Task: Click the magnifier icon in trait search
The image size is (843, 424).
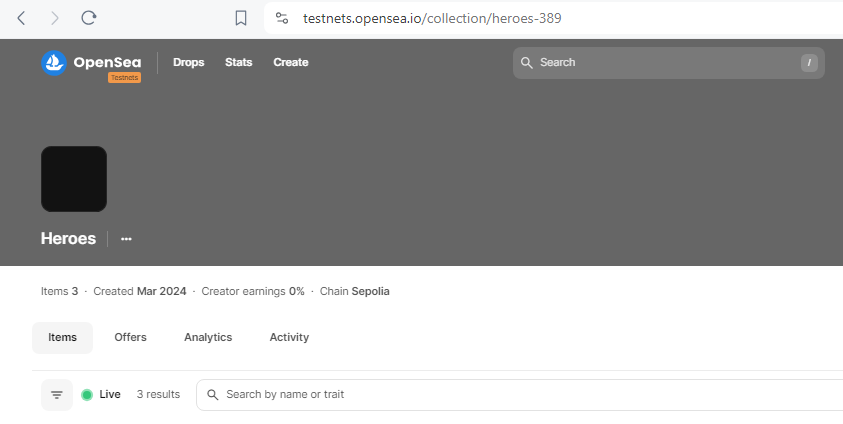Action: (213, 395)
